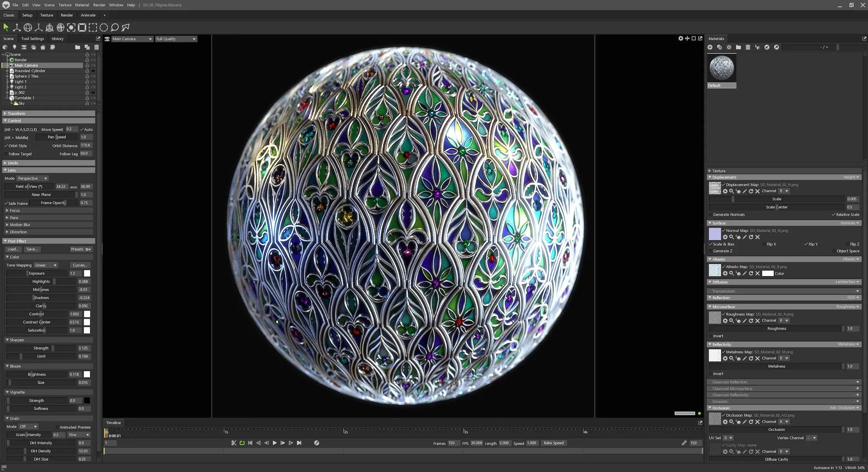Screen dimensions: 868x472
Task: Switch to the Tool Settings tab
Action: coord(33,39)
